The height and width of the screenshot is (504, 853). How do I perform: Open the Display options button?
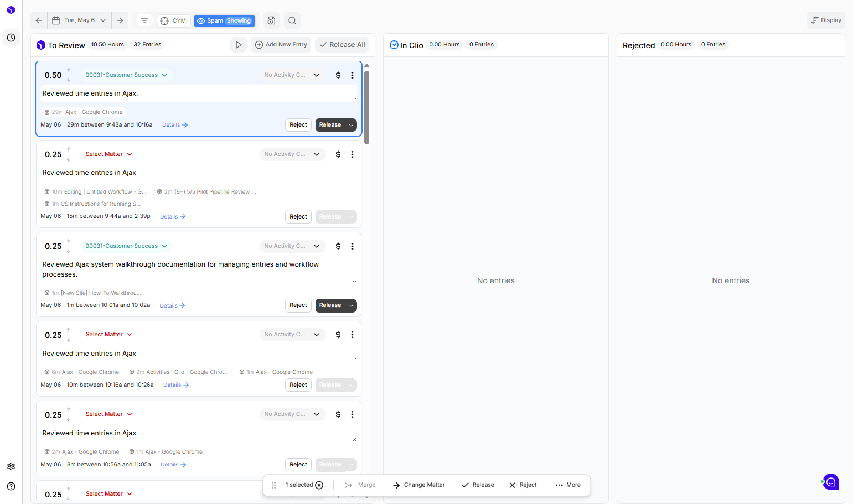click(x=826, y=20)
